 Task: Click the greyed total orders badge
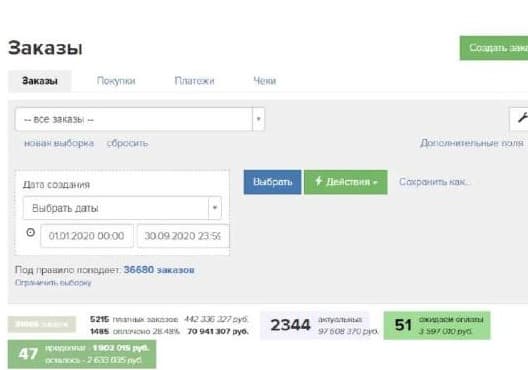42,325
